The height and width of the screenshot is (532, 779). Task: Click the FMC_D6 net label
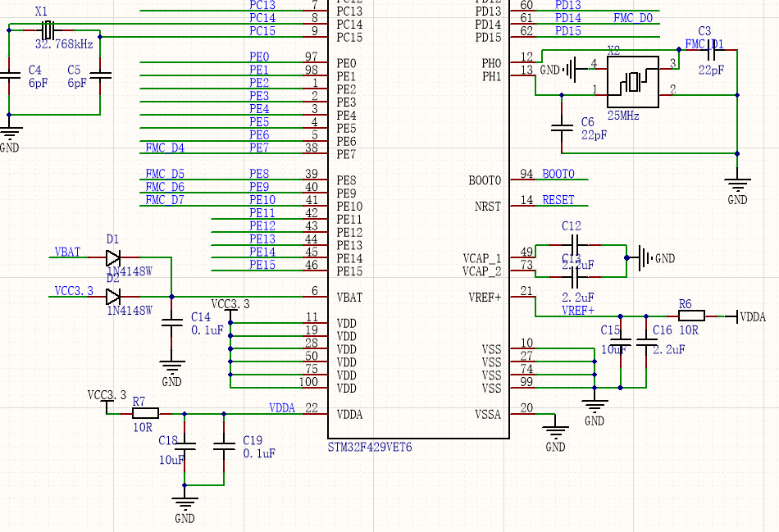tap(165, 187)
